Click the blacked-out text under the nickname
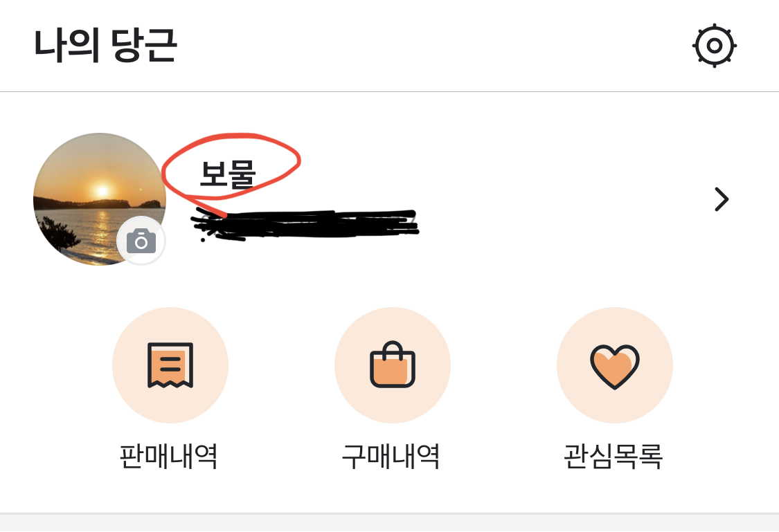The width and height of the screenshot is (779, 532). pyautogui.click(x=305, y=224)
